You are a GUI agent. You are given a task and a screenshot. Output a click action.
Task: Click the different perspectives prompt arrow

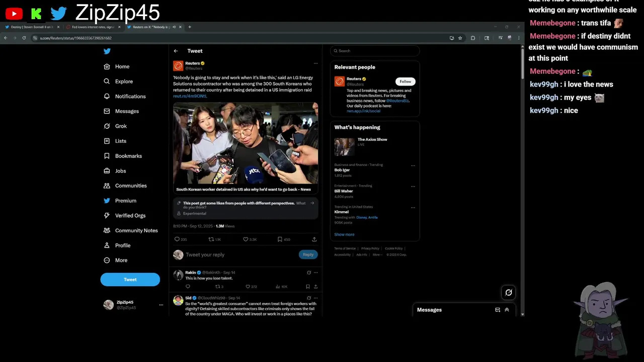(312, 203)
